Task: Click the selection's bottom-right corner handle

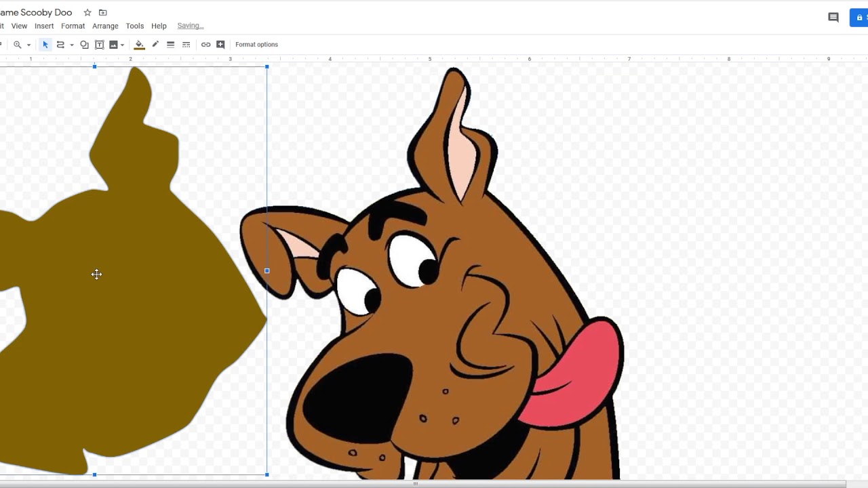Action: click(x=267, y=474)
